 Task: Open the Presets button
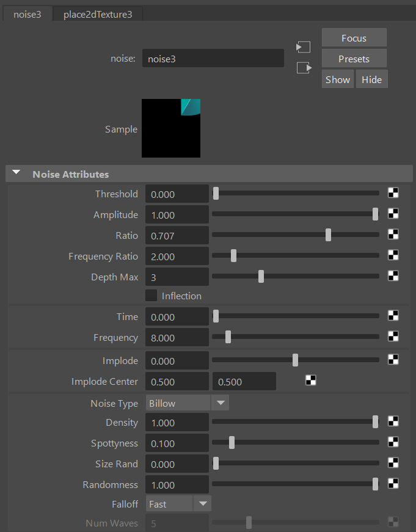coord(354,59)
